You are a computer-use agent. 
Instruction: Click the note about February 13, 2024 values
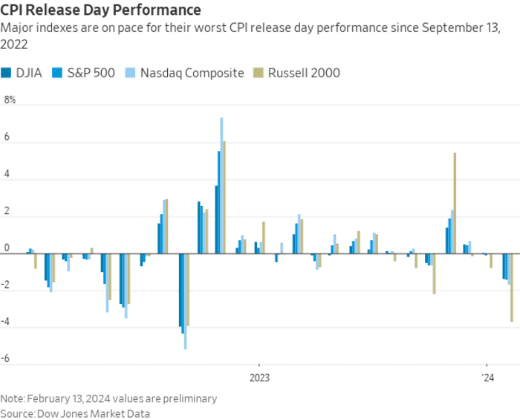pos(108,398)
